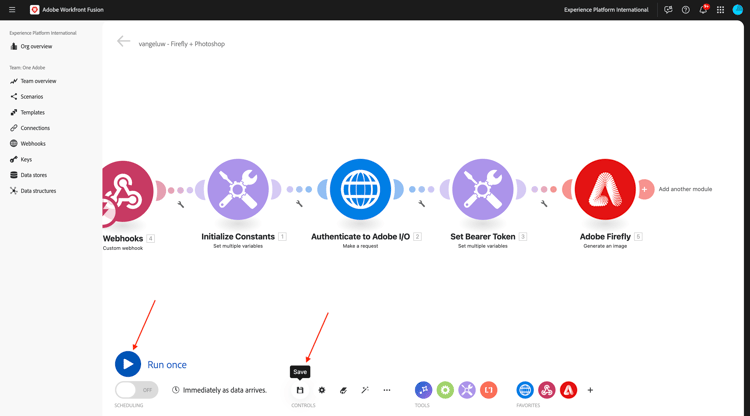Add a favorite with the plus icon

[x=590, y=390]
